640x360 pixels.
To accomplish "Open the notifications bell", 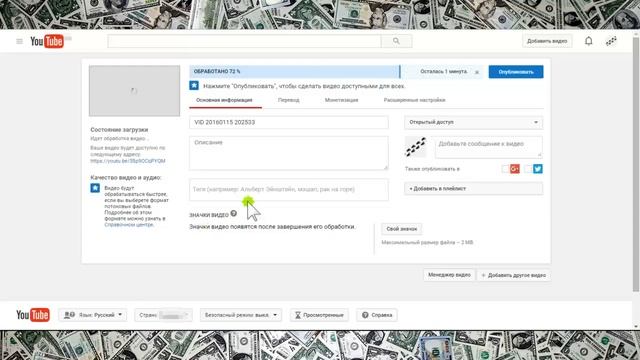I will click(589, 41).
